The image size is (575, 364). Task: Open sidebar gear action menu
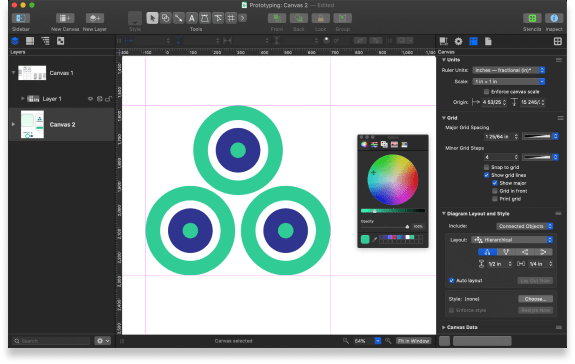[102, 341]
